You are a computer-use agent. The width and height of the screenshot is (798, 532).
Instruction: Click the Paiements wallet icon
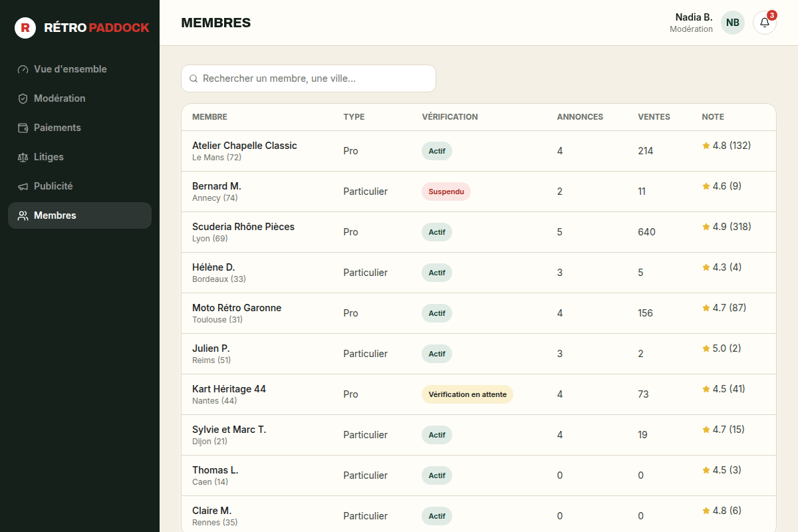23,128
